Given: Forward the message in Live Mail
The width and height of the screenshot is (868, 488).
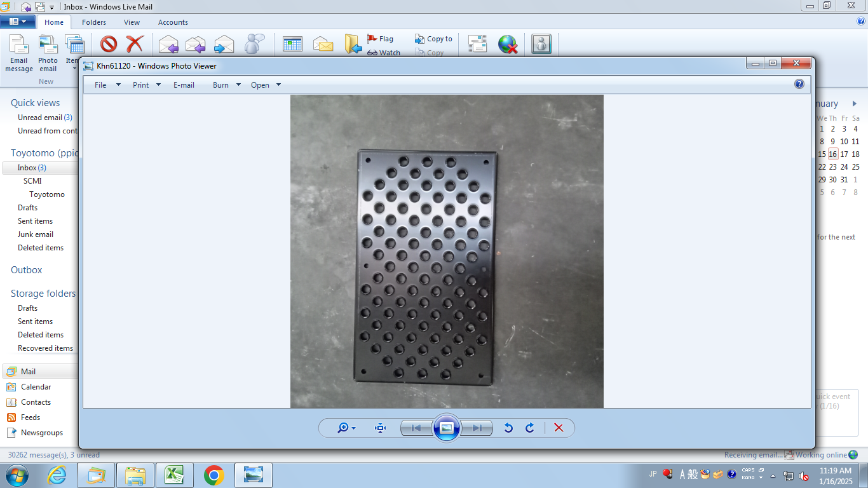Looking at the screenshot, I should pos(224,44).
